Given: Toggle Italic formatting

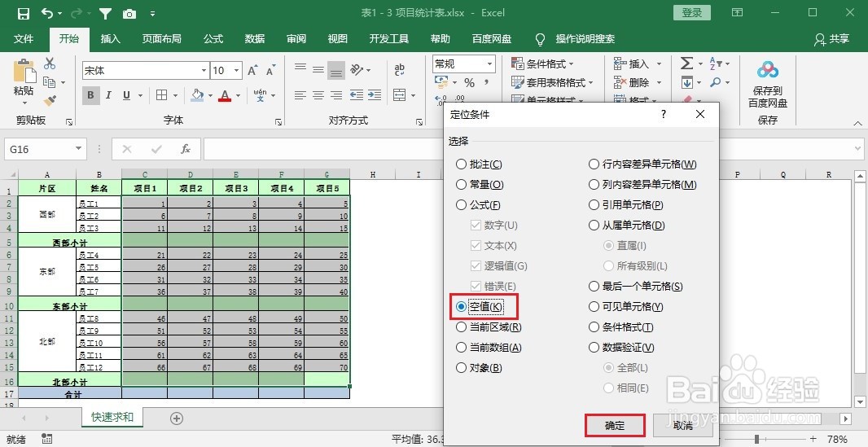Looking at the screenshot, I should click(108, 95).
